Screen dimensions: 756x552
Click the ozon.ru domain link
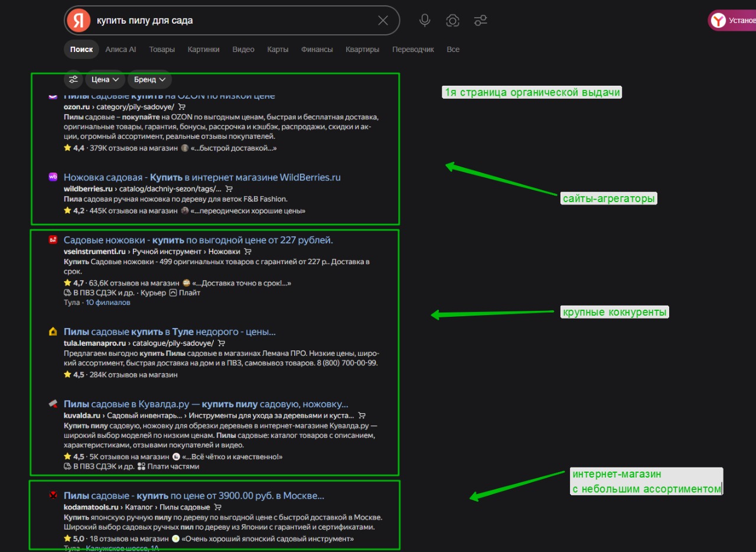(x=77, y=107)
